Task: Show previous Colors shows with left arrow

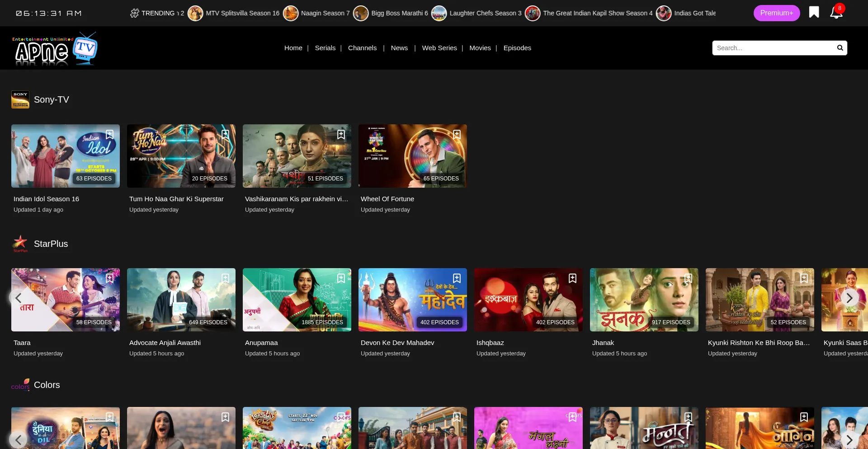Action: 18,440
